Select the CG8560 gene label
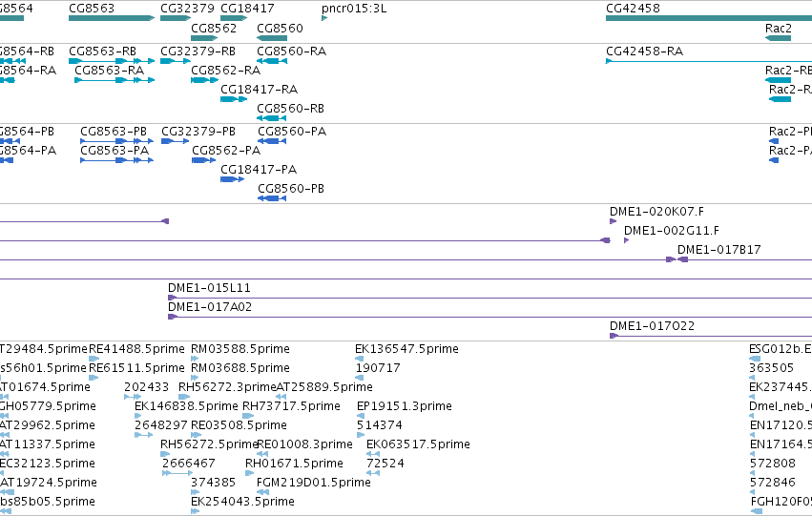This screenshot has width=812, height=516. 280,28
